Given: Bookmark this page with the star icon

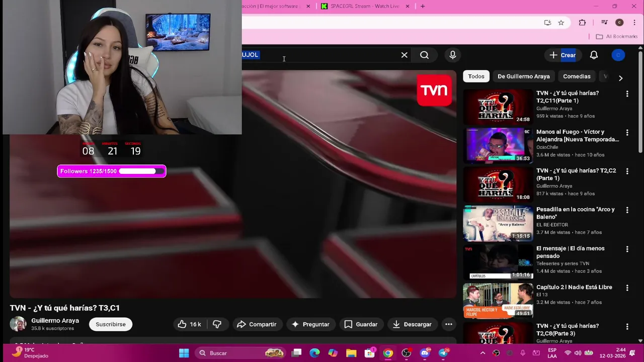Looking at the screenshot, I should click(x=561, y=23).
